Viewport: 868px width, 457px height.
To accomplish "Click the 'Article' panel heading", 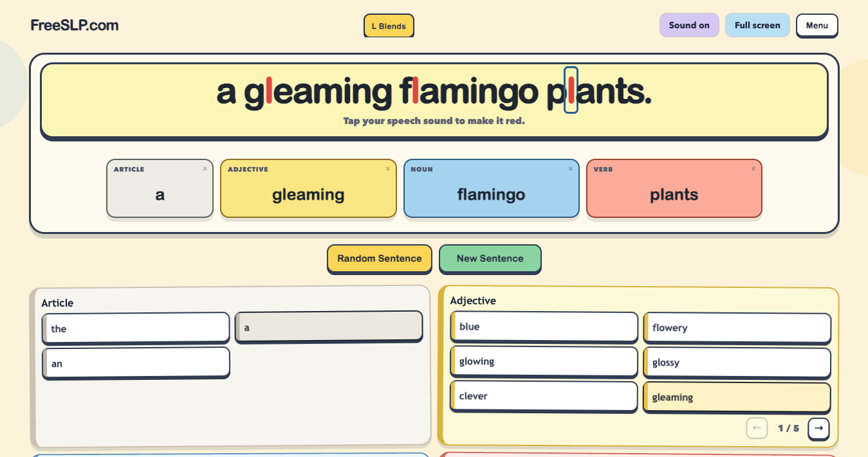I will click(x=57, y=303).
